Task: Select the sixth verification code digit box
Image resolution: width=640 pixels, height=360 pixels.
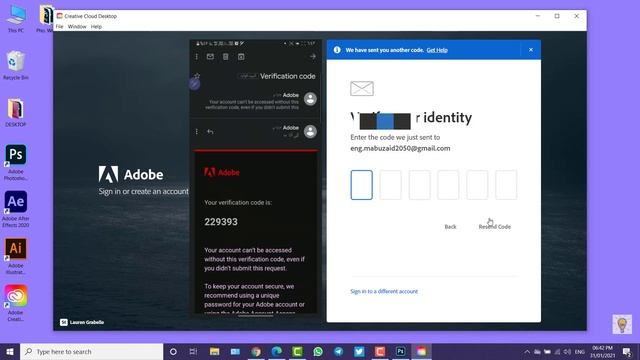Action: coord(506,185)
